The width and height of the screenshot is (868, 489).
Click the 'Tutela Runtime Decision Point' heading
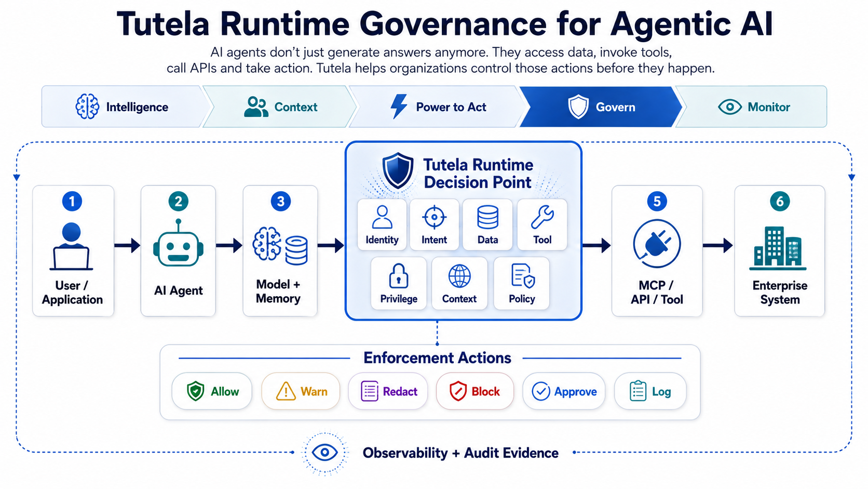pyautogui.click(x=478, y=174)
